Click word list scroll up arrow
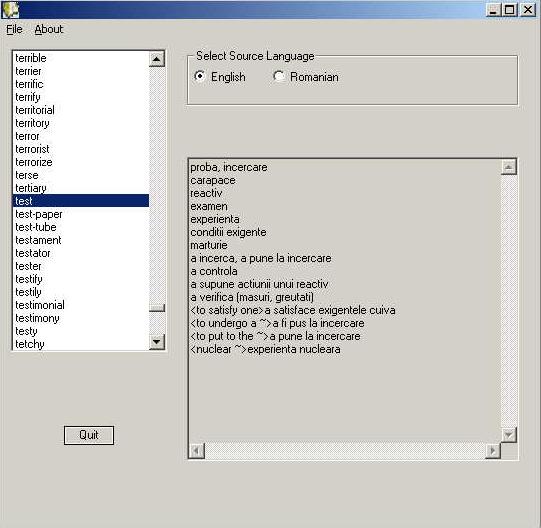 157,59
